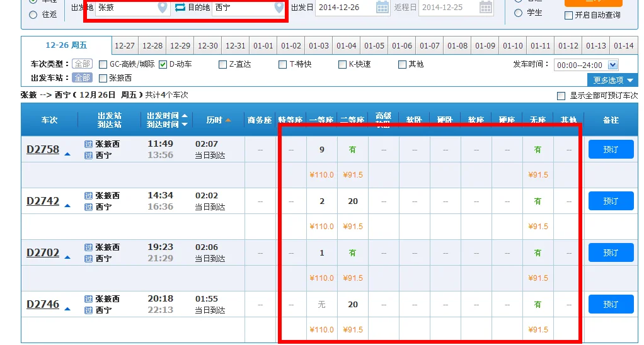Image resolution: width=644 pixels, height=345 pixels.
Task: Book train D2746 with 预订
Action: 611,304
